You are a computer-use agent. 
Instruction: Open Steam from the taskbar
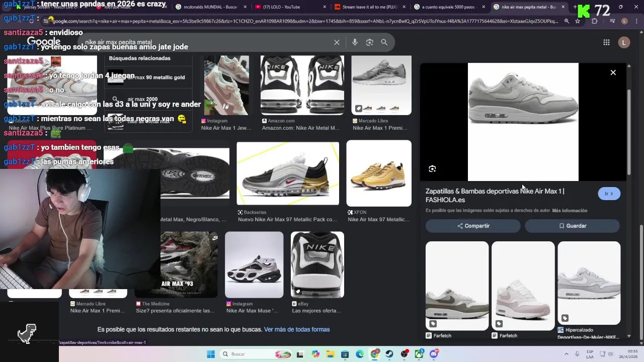389,354
